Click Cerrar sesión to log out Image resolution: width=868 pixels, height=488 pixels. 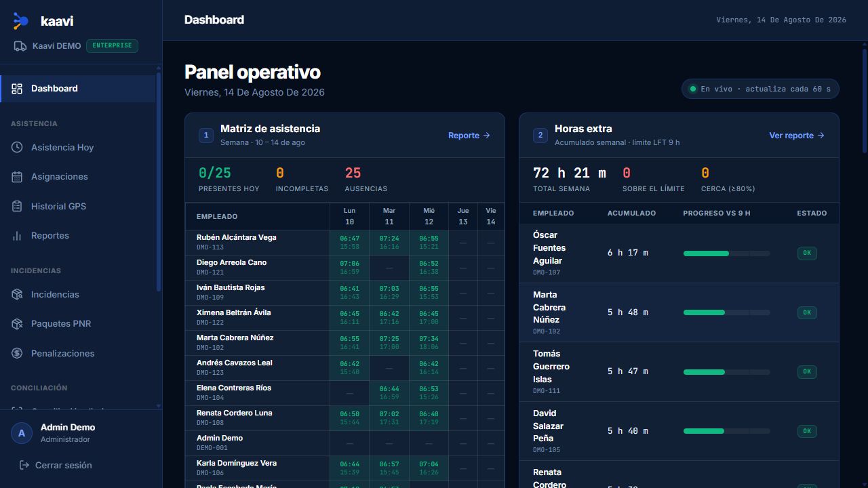coord(56,465)
